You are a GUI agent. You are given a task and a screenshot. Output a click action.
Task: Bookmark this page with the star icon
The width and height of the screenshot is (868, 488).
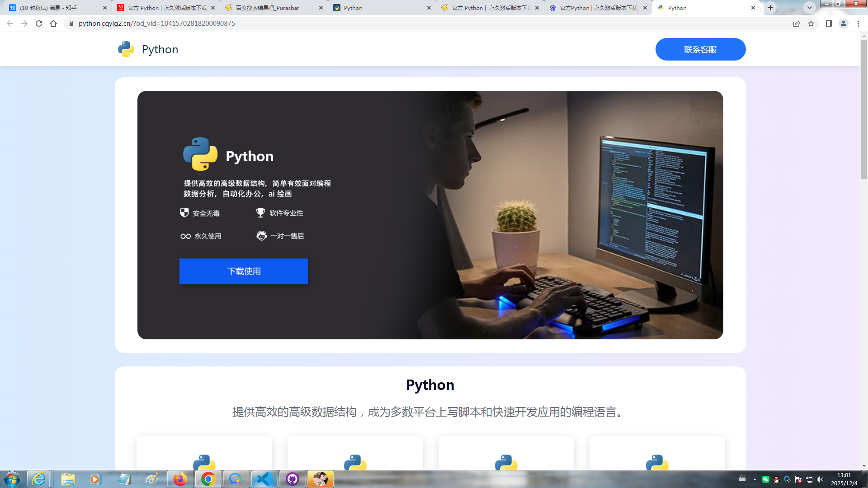pyautogui.click(x=811, y=23)
